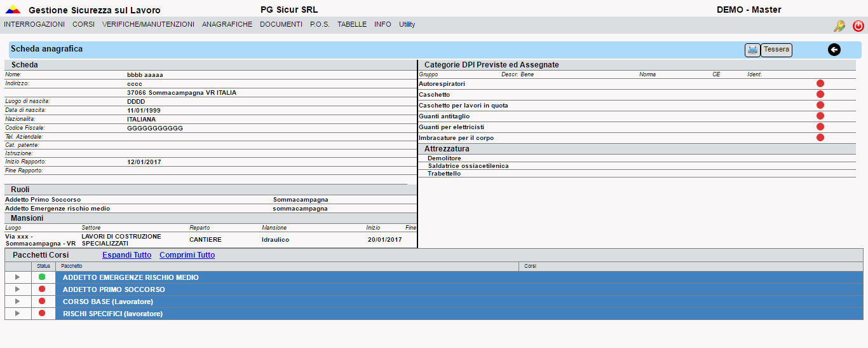Open the CORSI menu
868x348 pixels.
(84, 24)
